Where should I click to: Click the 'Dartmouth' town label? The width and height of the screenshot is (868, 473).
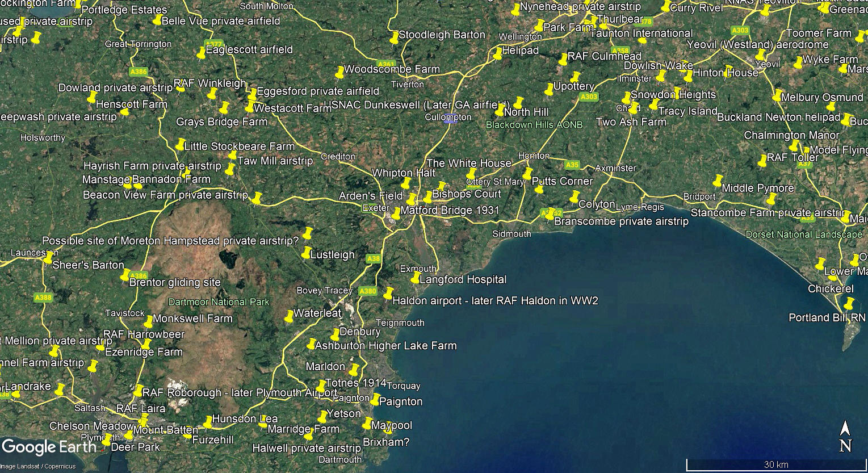pyautogui.click(x=340, y=459)
